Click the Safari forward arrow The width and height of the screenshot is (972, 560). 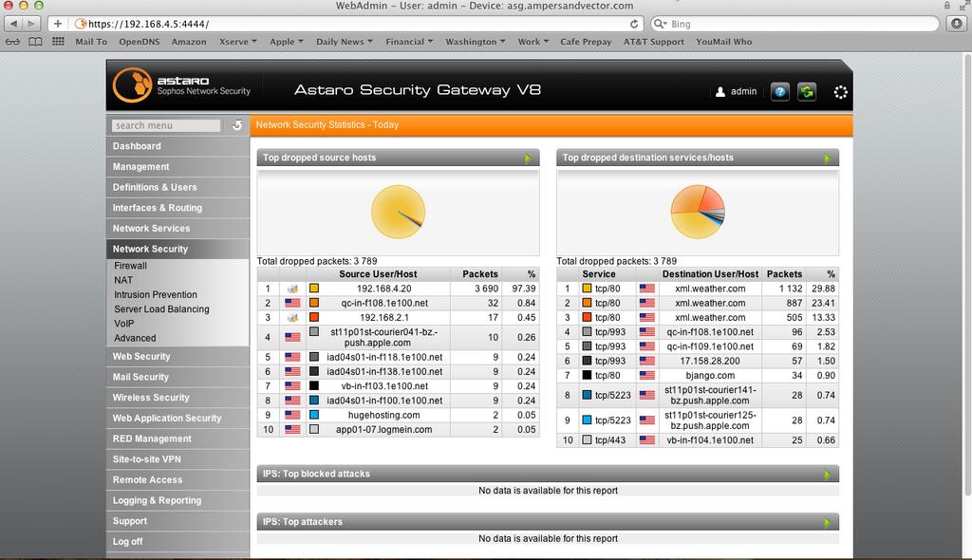point(31,24)
